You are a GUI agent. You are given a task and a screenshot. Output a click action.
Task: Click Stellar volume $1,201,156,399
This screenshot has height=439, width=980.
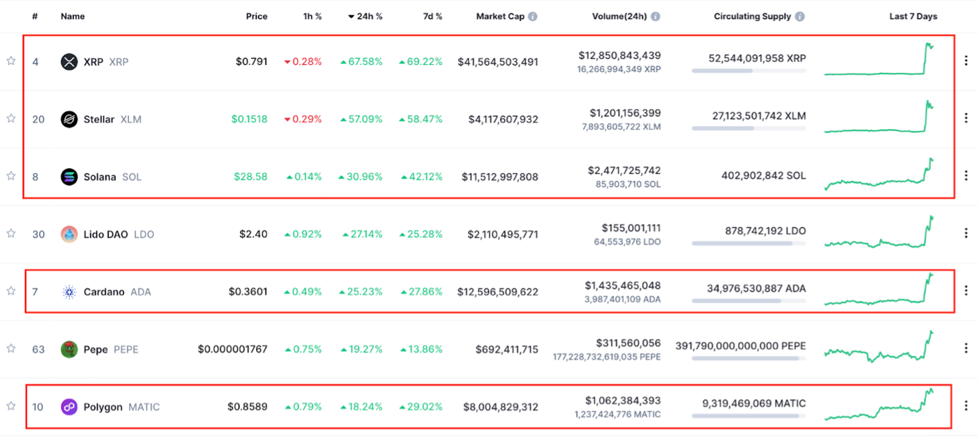coord(625,113)
